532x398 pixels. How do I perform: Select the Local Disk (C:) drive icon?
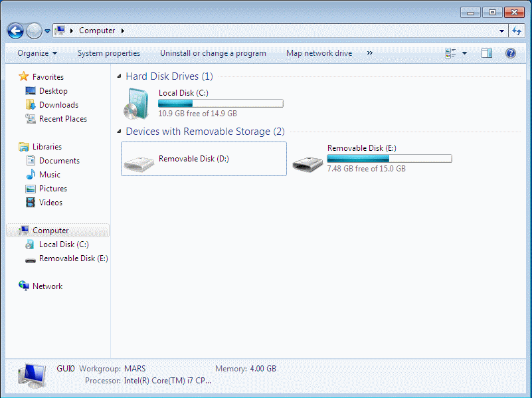(x=29, y=244)
